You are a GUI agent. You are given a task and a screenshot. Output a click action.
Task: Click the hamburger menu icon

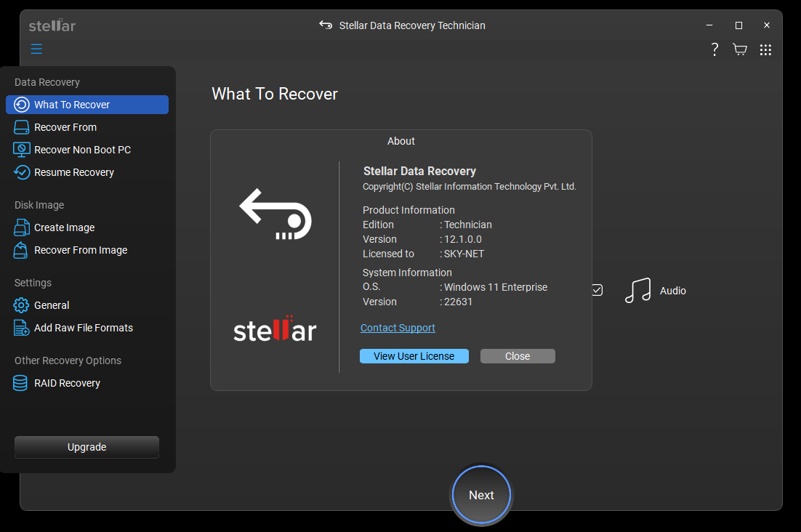pos(36,49)
